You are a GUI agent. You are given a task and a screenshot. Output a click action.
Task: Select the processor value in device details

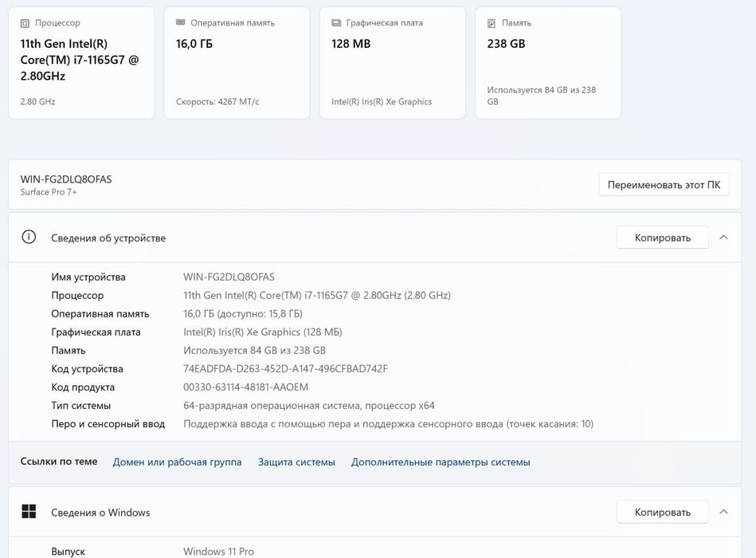[x=317, y=296]
